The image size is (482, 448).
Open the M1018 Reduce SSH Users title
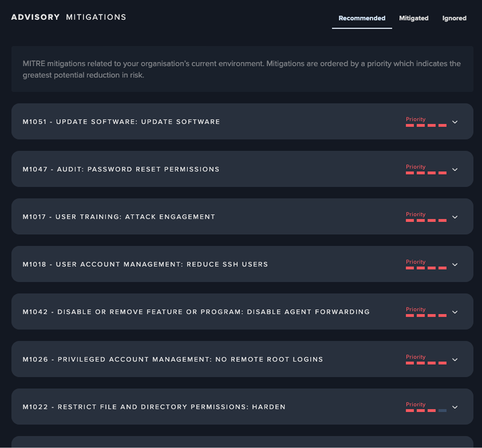coord(145,264)
